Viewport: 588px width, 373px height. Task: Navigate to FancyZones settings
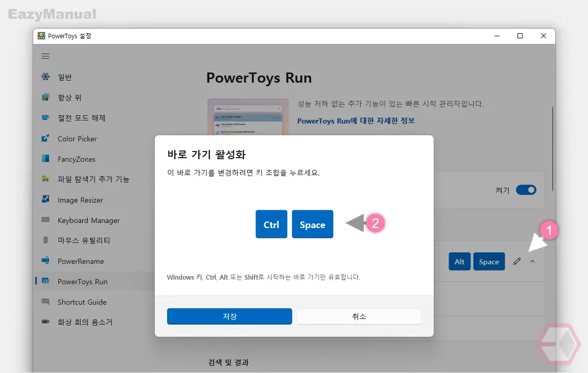tap(77, 159)
